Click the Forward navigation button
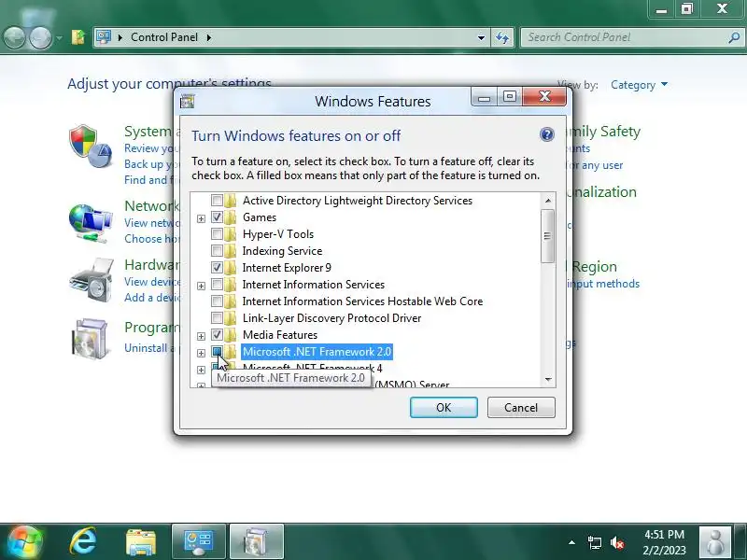 (x=40, y=37)
